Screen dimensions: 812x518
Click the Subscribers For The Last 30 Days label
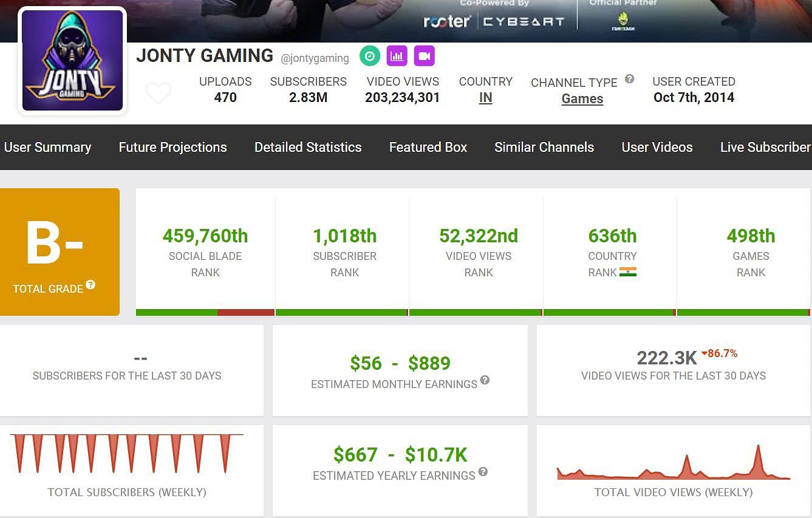[127, 376]
